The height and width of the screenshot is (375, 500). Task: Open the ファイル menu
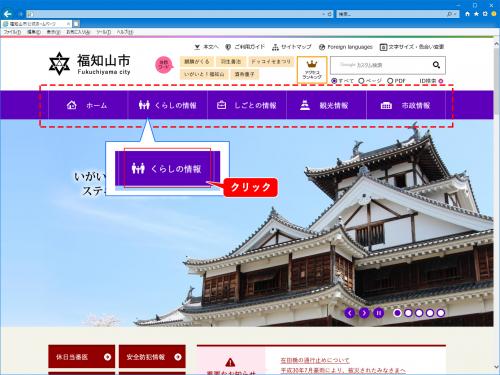tap(12, 32)
